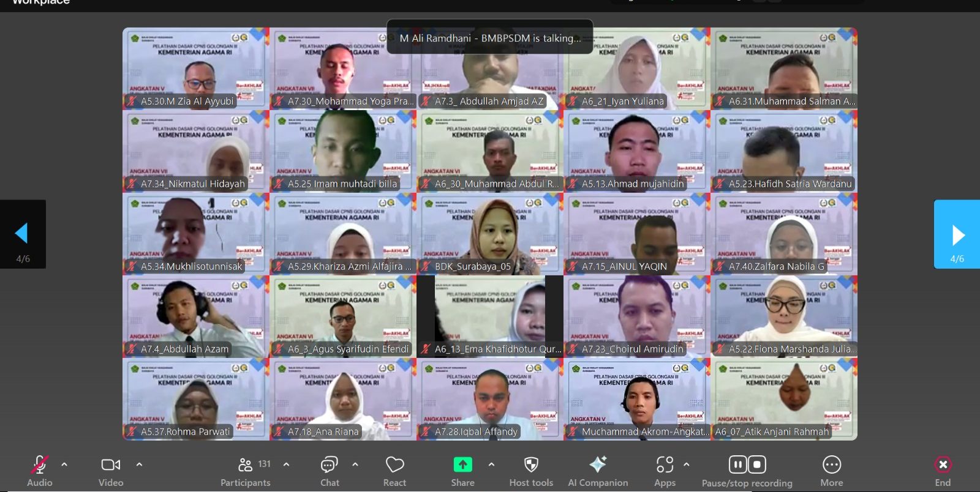Open share options chevron next to Share
The height and width of the screenshot is (492, 980).
pyautogui.click(x=491, y=464)
